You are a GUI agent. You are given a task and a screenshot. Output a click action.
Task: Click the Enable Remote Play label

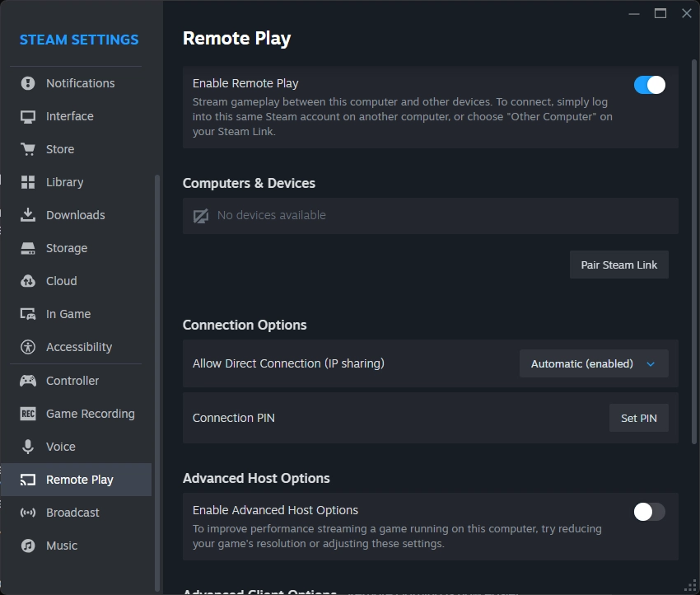point(245,83)
